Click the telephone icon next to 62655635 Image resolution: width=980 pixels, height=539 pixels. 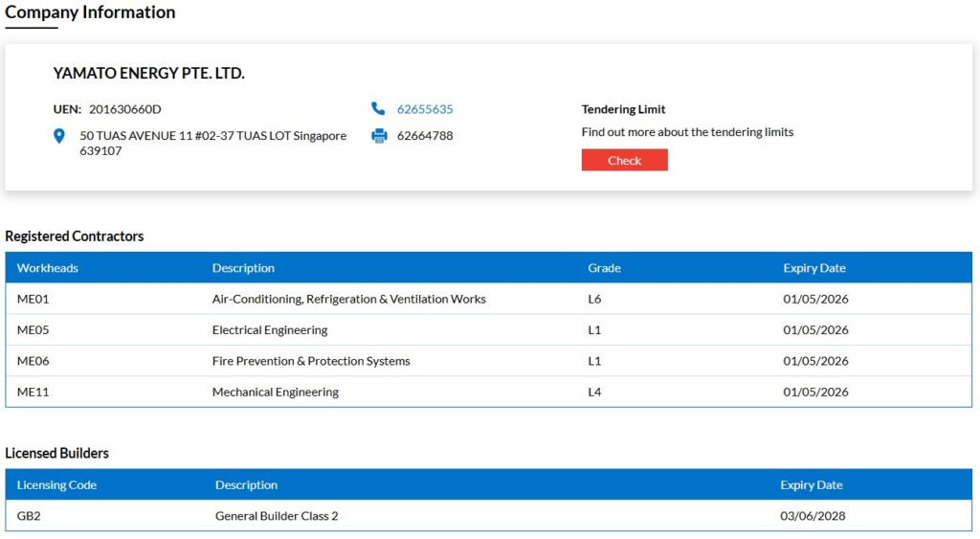coord(379,109)
